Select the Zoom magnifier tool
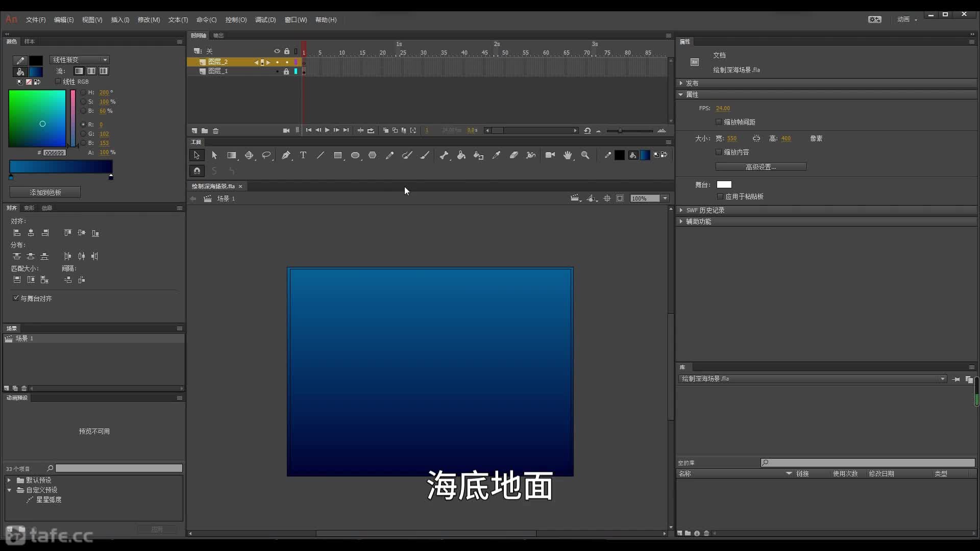980x551 pixels. pyautogui.click(x=585, y=155)
